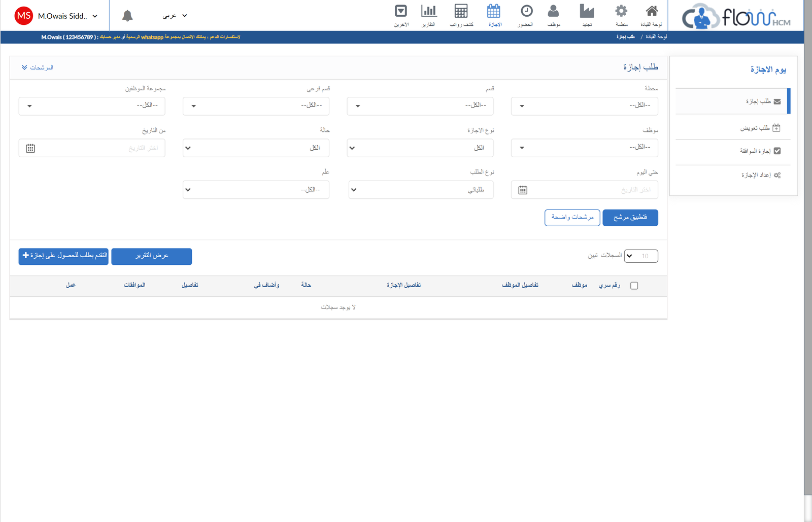Collapse the المرشحات filters section

point(37,67)
